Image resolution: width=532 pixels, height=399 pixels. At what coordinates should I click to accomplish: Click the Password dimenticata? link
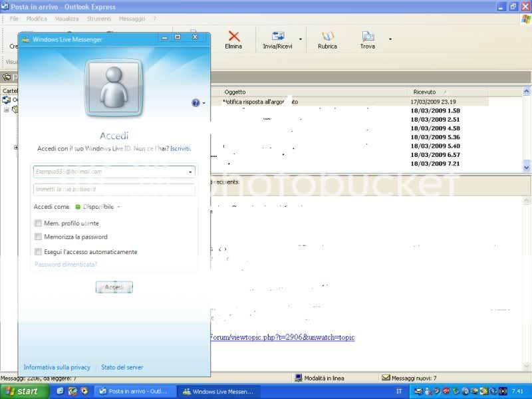pyautogui.click(x=66, y=265)
